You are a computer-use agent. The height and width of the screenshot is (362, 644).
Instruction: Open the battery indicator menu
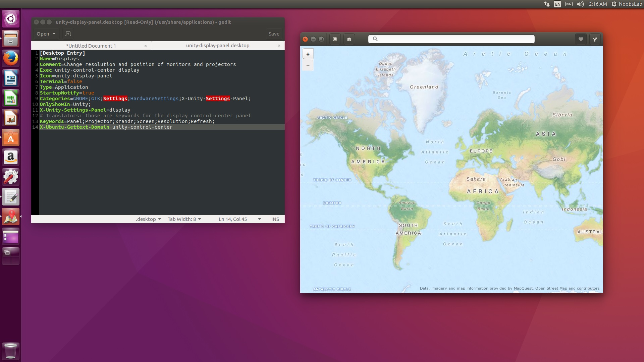[569, 4]
